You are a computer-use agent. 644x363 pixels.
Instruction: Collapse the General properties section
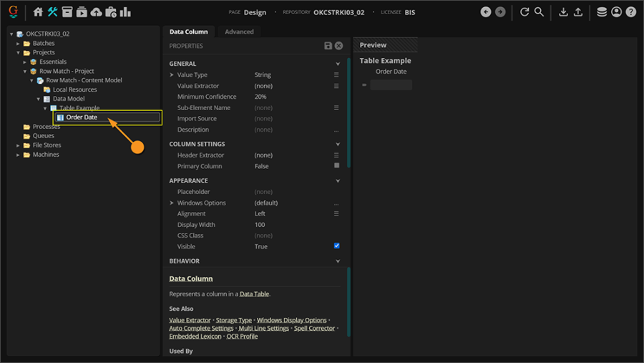338,64
